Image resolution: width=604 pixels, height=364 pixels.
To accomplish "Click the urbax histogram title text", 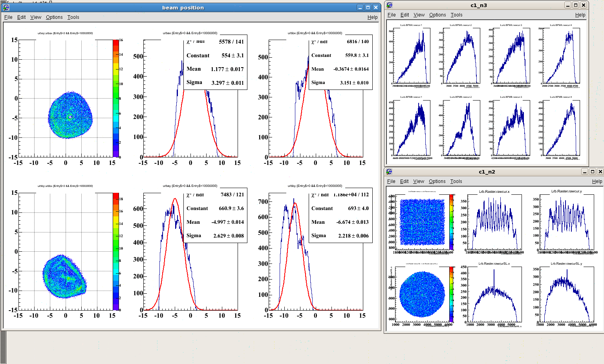I will [190, 33].
